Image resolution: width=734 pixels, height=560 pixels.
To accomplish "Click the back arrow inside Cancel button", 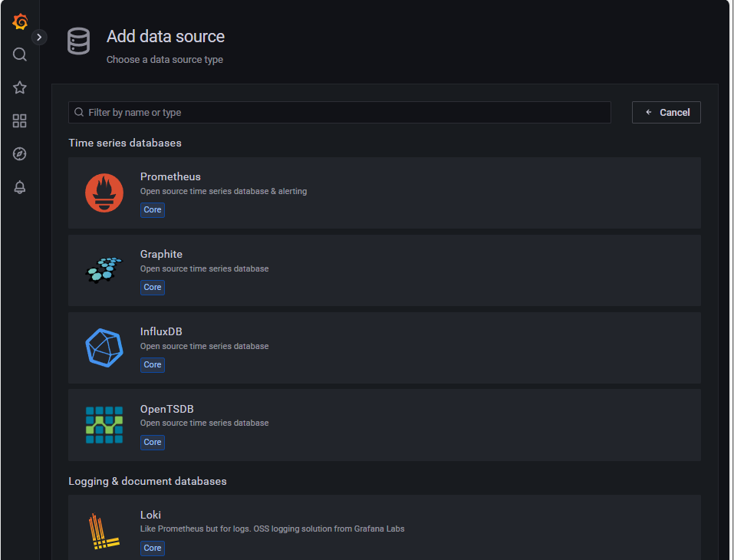I will tap(649, 112).
